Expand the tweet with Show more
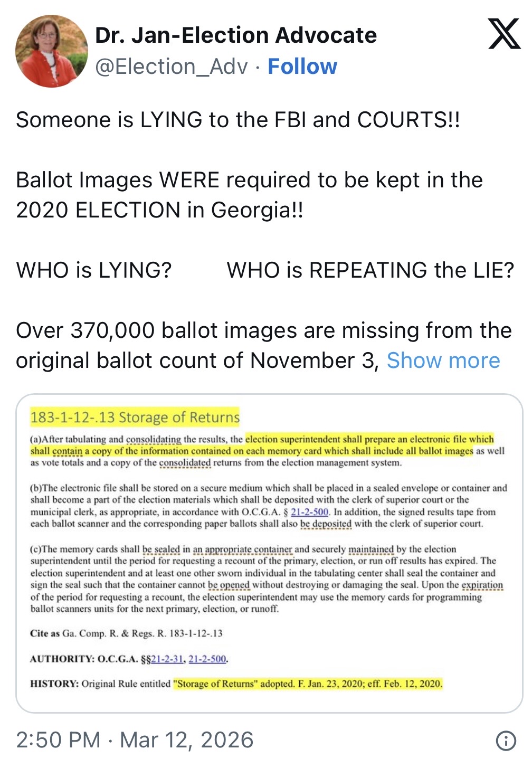 click(443, 361)
